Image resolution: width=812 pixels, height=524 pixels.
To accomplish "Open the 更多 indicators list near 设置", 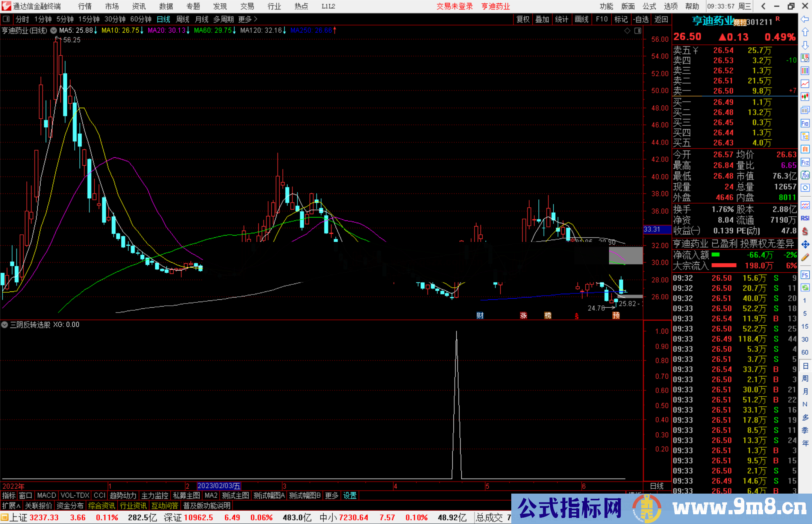I will pos(332,495).
